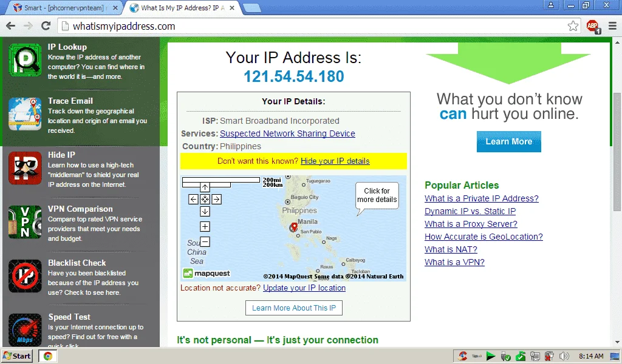Open What is a VPN article
Viewport: 622px width, 364px height.
tap(454, 262)
